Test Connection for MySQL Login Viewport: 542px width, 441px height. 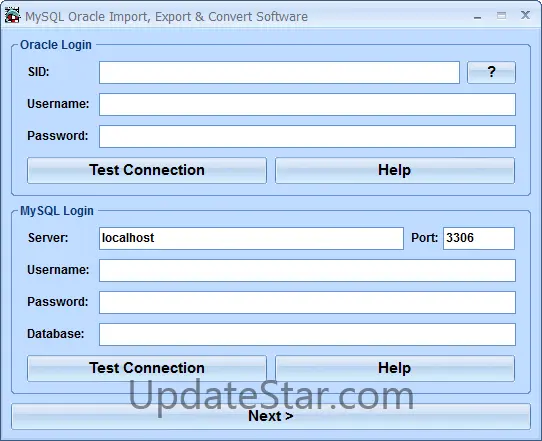(147, 368)
